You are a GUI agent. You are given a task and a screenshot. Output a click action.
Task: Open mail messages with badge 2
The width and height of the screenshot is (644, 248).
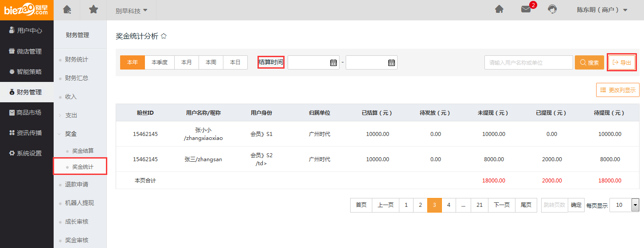click(x=526, y=9)
